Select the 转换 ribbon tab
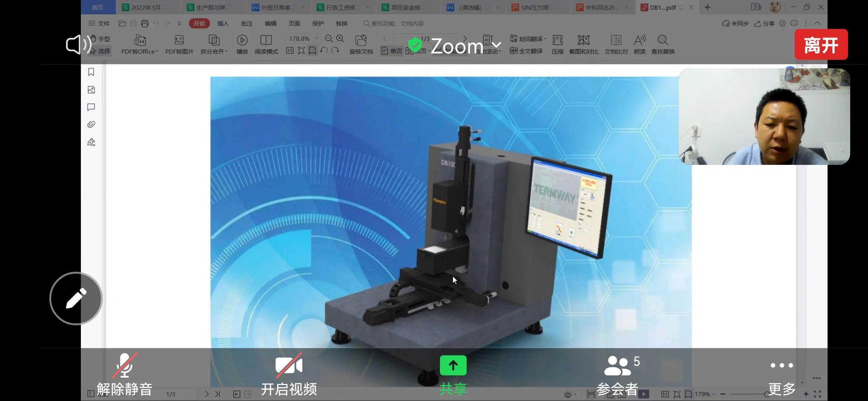This screenshot has width=868, height=401. [x=342, y=23]
